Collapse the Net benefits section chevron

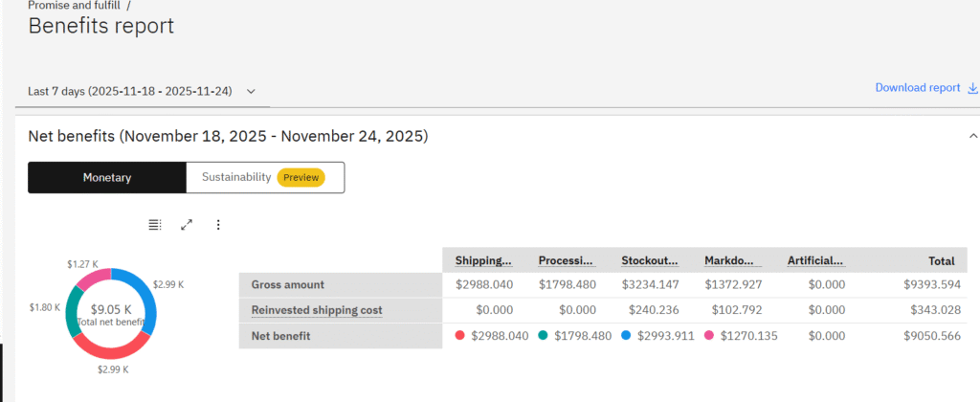point(973,137)
